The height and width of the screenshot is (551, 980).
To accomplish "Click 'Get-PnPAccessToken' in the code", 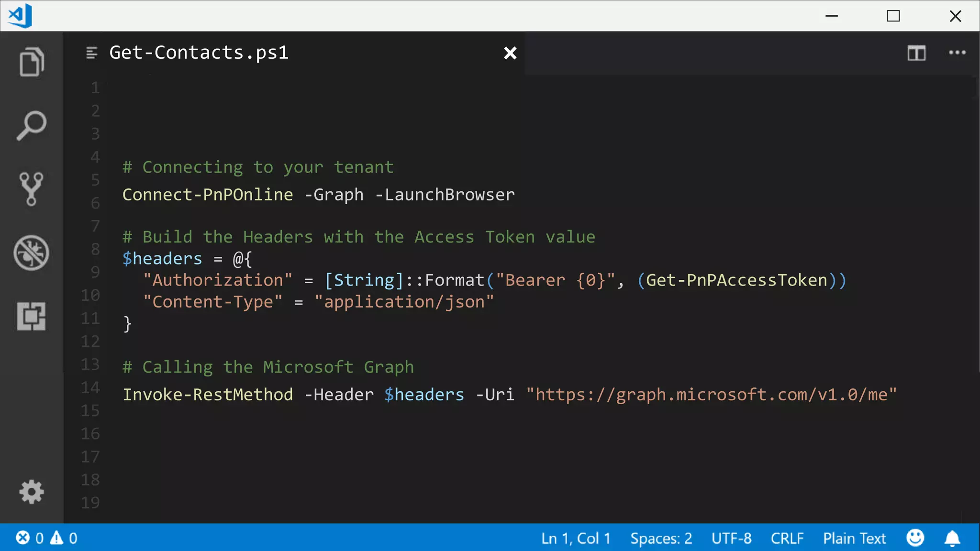I will [736, 280].
